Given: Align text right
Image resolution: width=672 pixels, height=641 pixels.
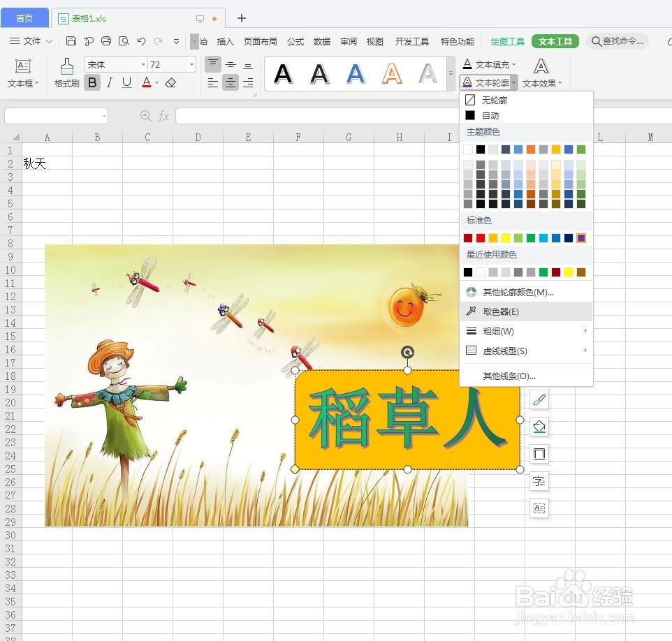Looking at the screenshot, I should tap(248, 82).
